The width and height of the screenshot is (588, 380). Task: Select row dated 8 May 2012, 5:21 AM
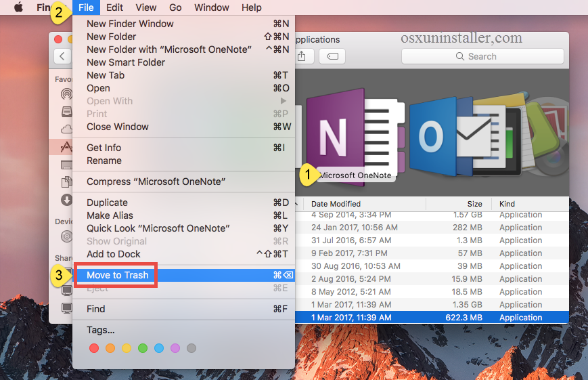tap(432, 292)
